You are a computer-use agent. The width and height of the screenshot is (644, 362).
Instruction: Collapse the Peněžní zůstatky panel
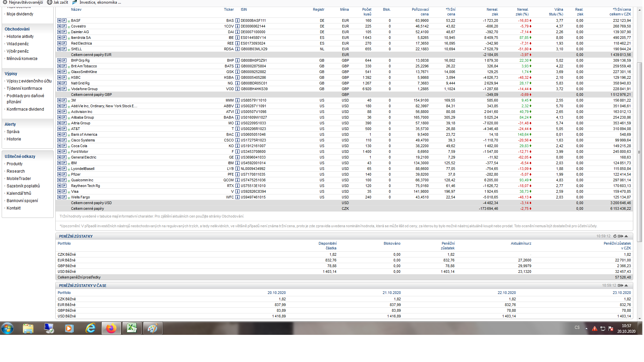click(x=626, y=236)
